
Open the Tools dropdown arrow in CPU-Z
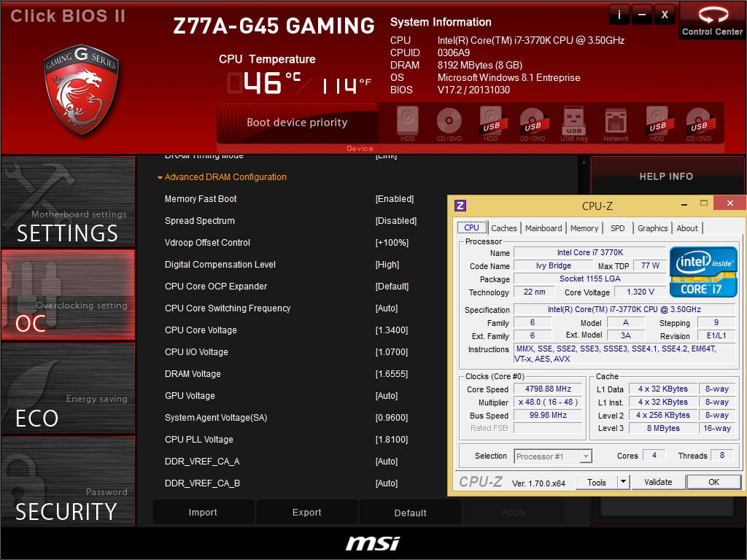623,482
